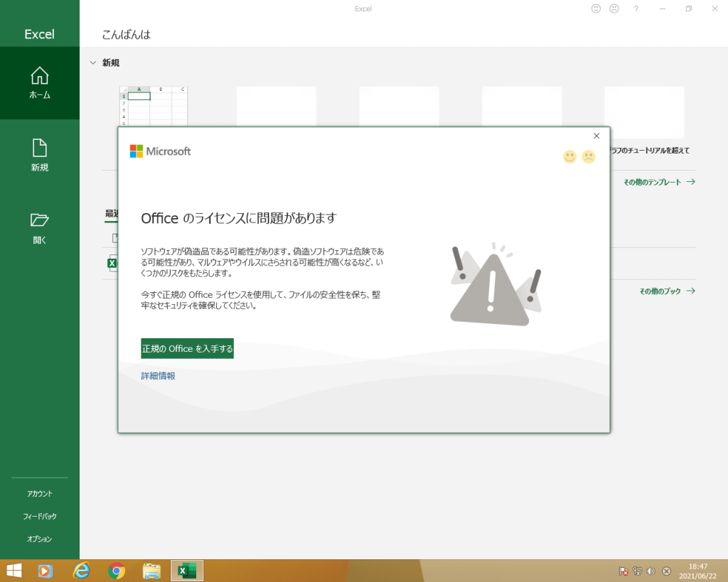Click the sad smiley in the dialog
The image size is (728, 582).
[589, 157]
